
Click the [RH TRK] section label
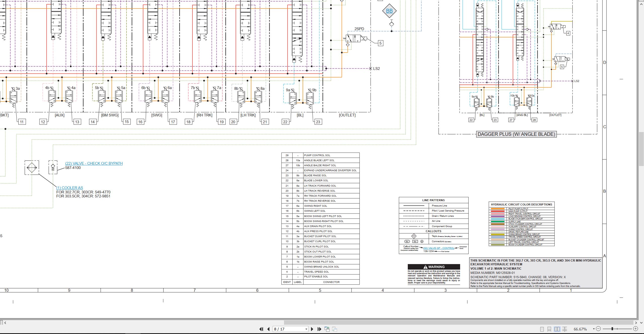204,115
